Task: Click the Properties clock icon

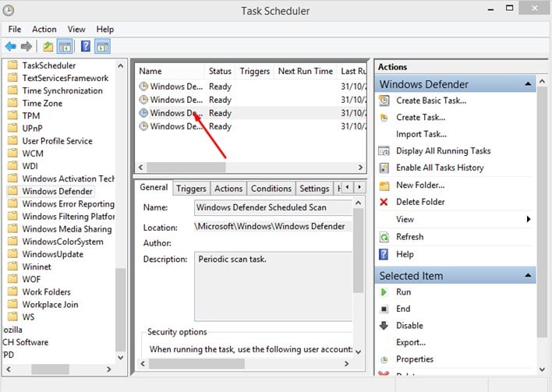Action: click(x=384, y=359)
